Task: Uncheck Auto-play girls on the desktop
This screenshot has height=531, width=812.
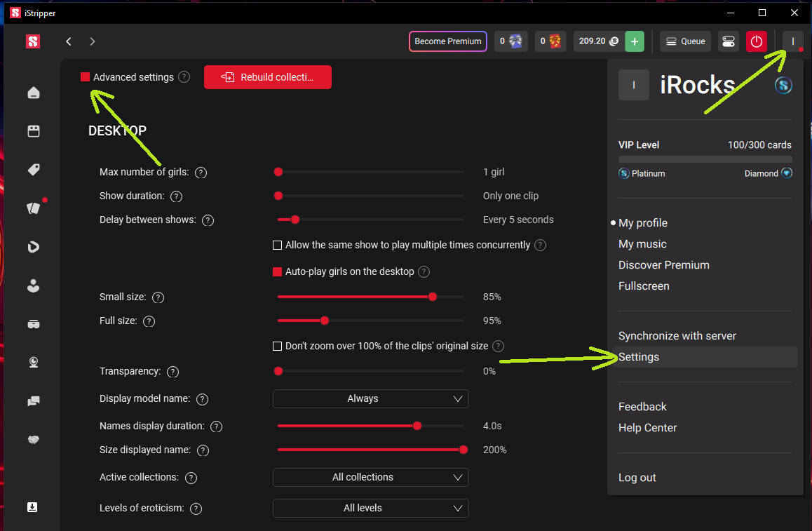Action: click(x=277, y=271)
